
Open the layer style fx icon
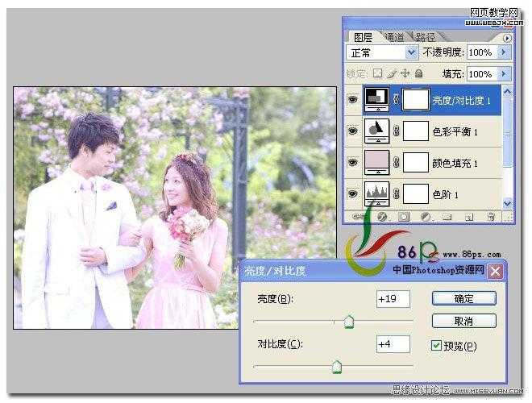(x=382, y=217)
